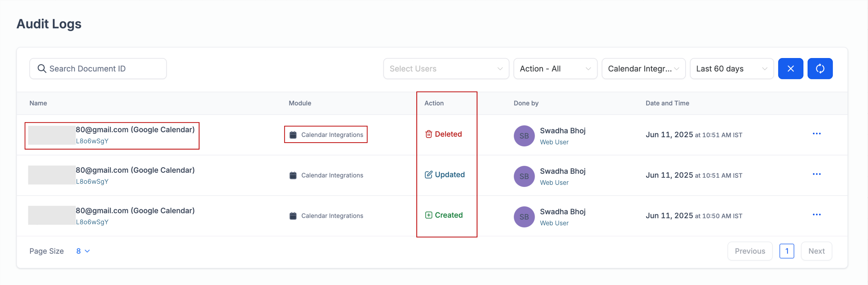868x285 pixels.
Task: Click the Module column header
Action: pyautogui.click(x=300, y=103)
